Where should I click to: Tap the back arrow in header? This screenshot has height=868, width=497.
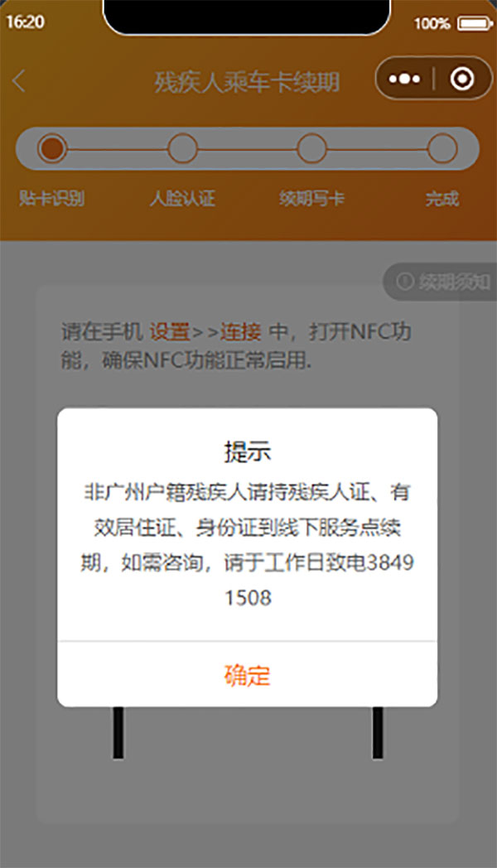pyautogui.click(x=19, y=81)
